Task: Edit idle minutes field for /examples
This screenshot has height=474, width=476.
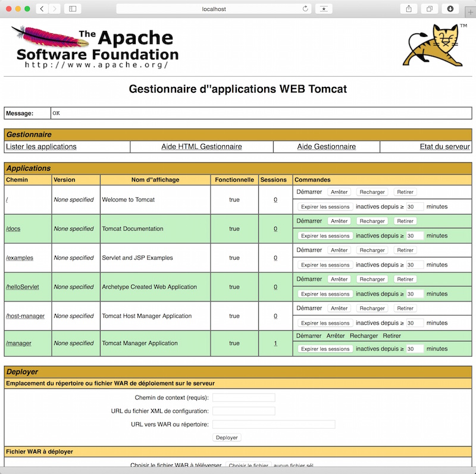Action: 415,265
